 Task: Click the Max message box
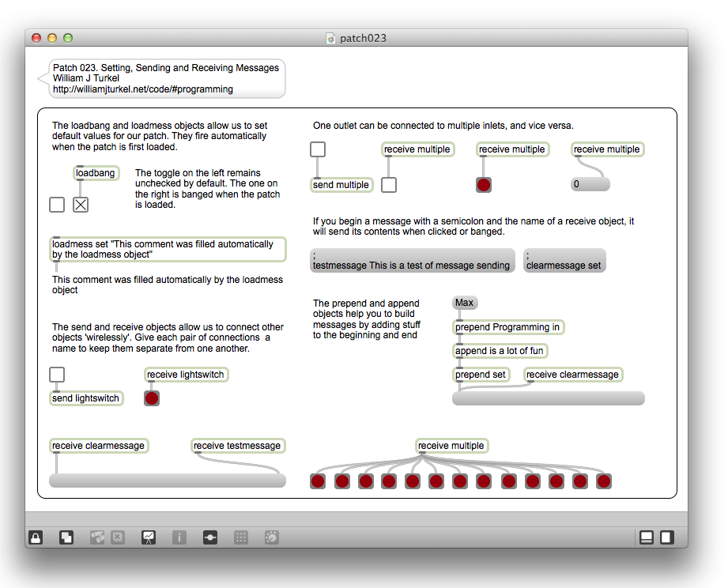click(x=465, y=303)
